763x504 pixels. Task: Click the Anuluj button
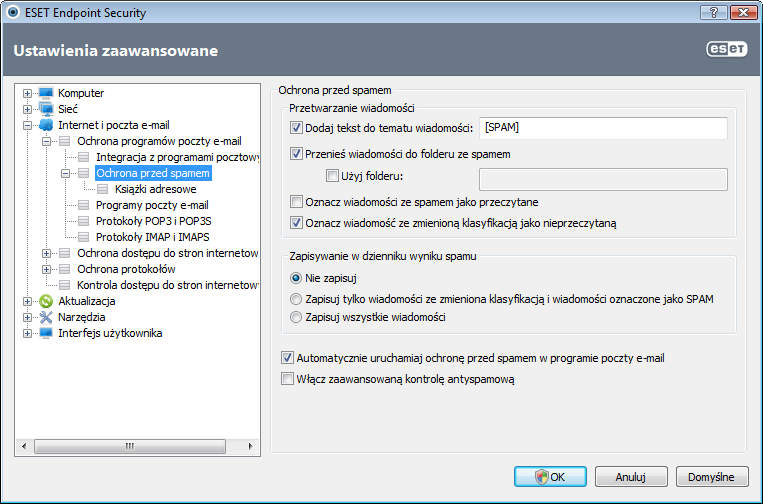tap(631, 477)
